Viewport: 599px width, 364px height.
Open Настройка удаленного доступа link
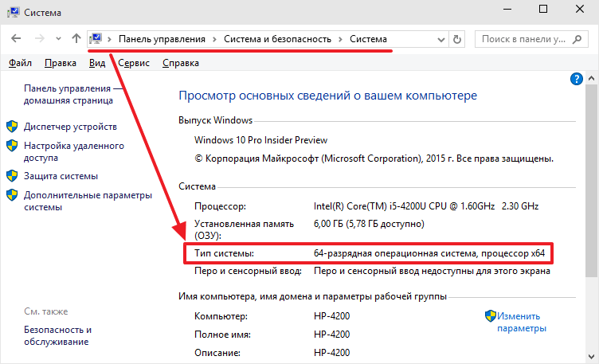point(74,151)
